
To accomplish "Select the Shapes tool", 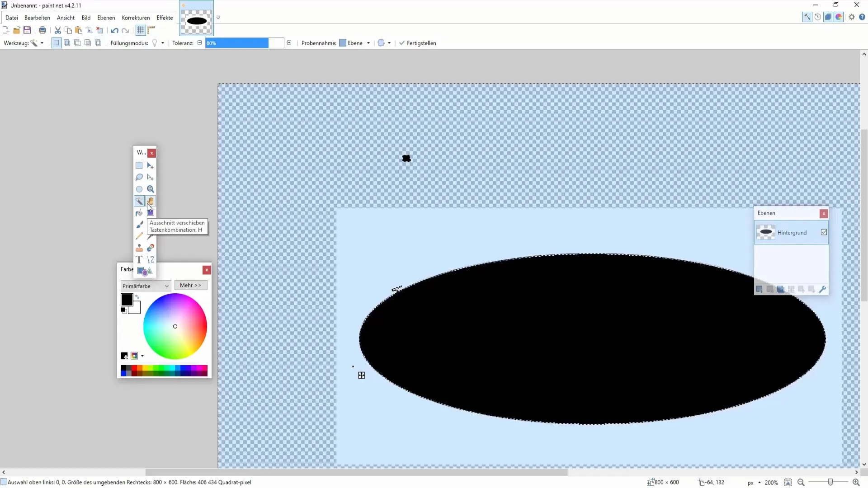I will pos(145,271).
